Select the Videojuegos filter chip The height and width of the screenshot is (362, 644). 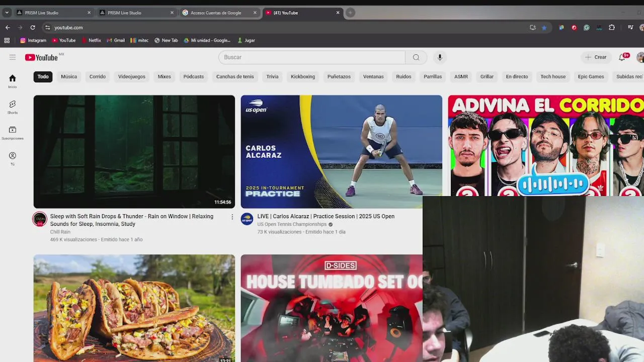132,76
